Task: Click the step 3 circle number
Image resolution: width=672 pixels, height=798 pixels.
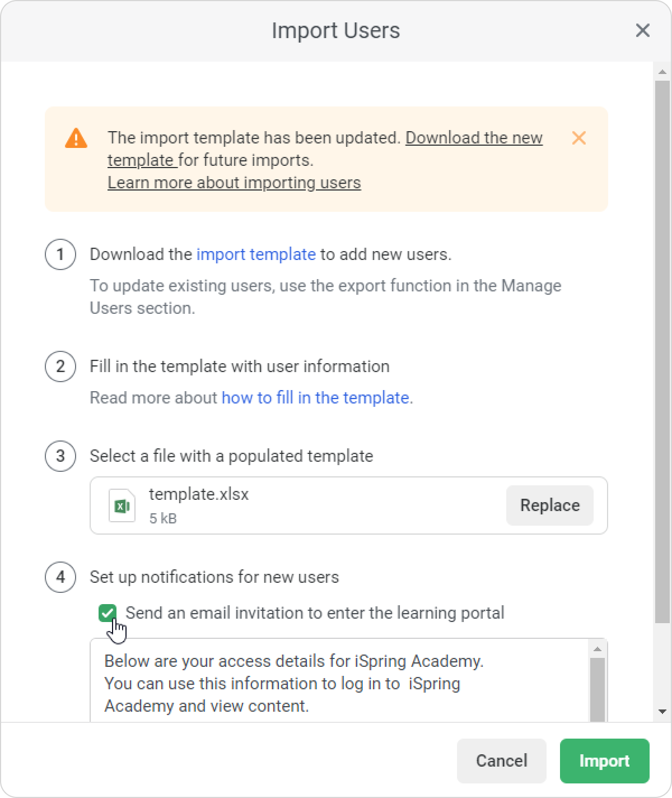Action: click(x=60, y=456)
